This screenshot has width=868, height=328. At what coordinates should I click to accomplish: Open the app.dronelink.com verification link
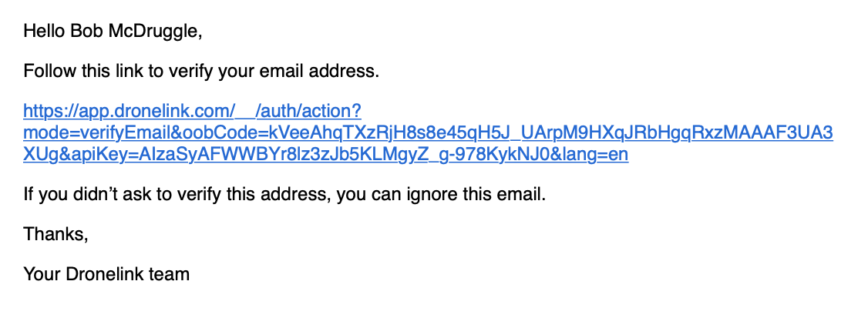pos(428,133)
